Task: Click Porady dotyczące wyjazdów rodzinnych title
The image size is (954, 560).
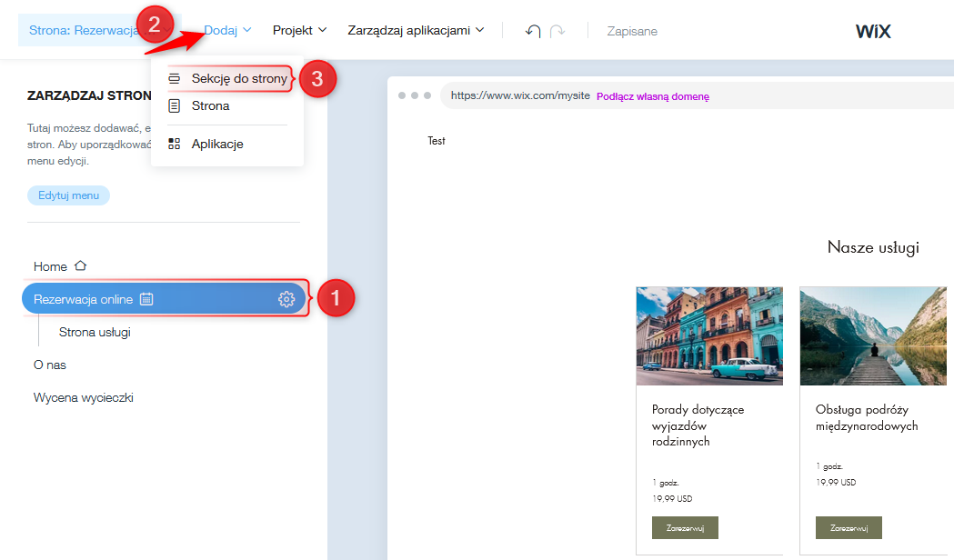Action: click(x=698, y=425)
